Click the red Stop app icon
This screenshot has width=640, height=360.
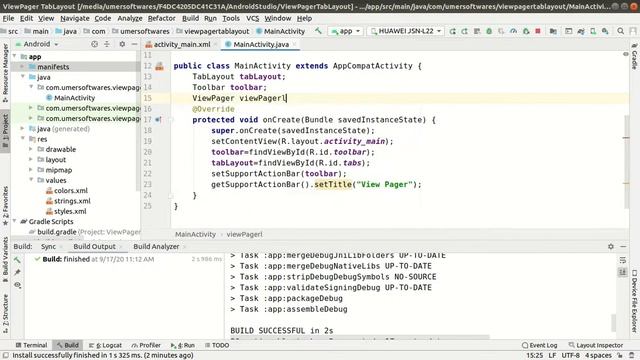(x=538, y=31)
